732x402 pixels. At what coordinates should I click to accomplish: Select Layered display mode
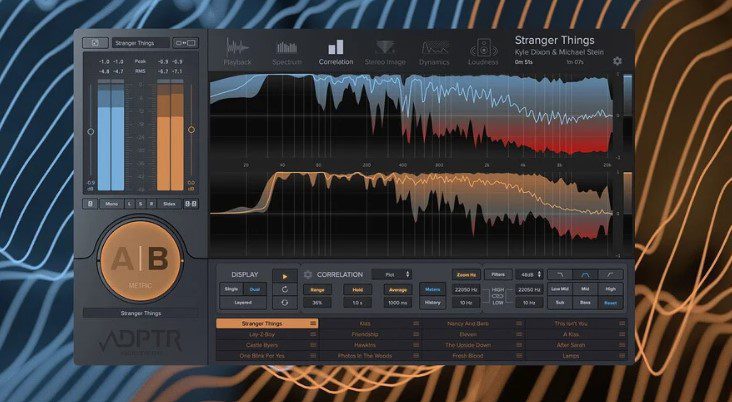click(x=243, y=303)
